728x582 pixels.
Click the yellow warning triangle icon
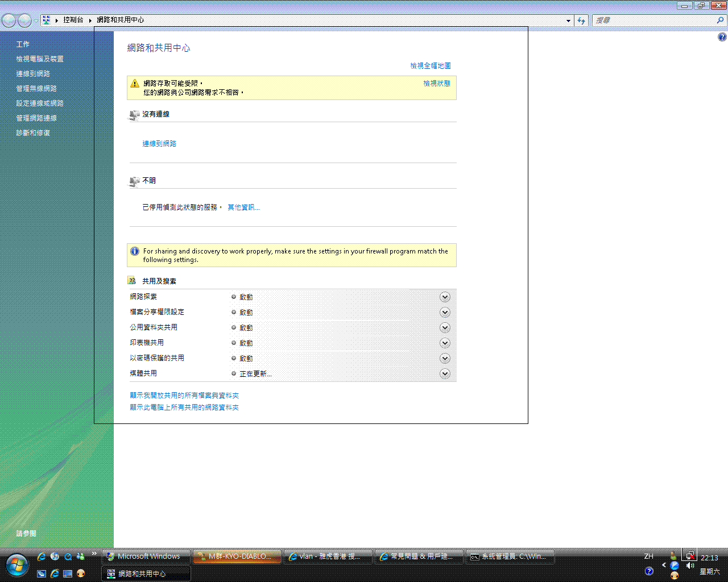coord(135,84)
